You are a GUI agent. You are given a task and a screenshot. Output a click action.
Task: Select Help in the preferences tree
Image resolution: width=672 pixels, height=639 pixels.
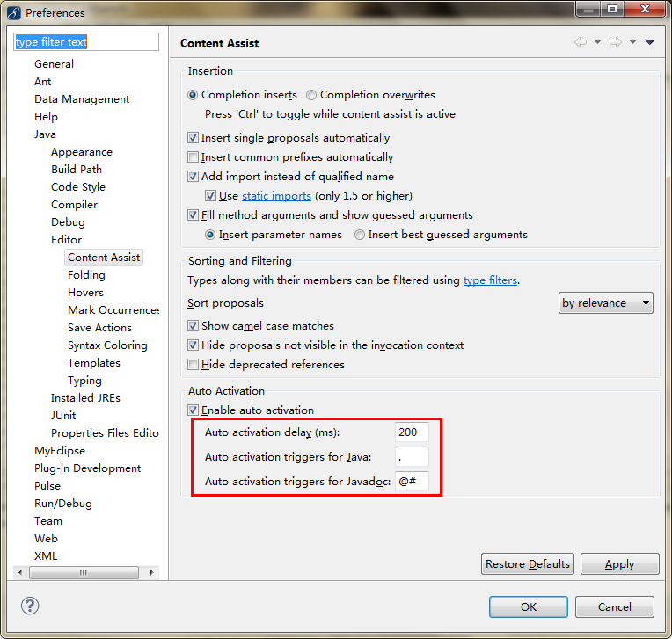(x=46, y=117)
